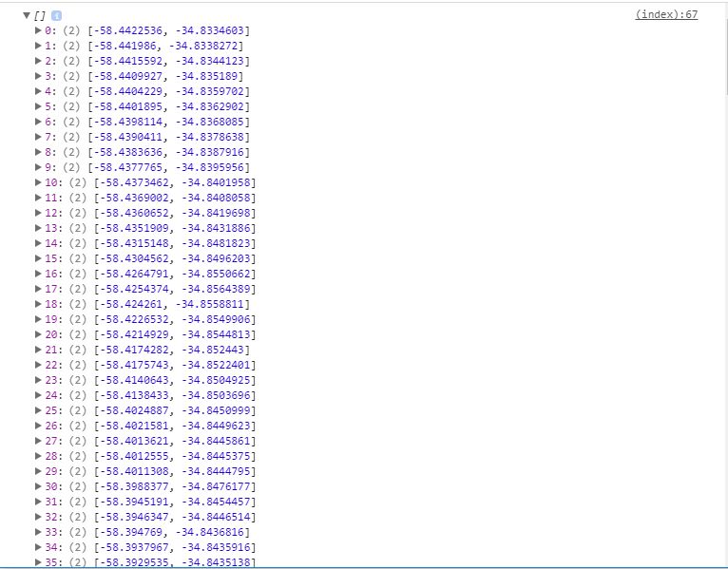
Task: Select value -34.8431886 in row 13
Action: pyautogui.click(x=216, y=228)
